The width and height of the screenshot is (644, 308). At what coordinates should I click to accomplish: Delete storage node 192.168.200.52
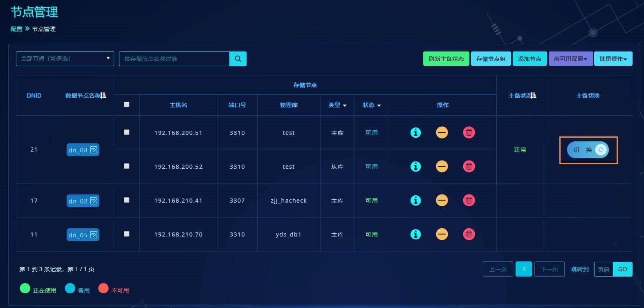[469, 166]
